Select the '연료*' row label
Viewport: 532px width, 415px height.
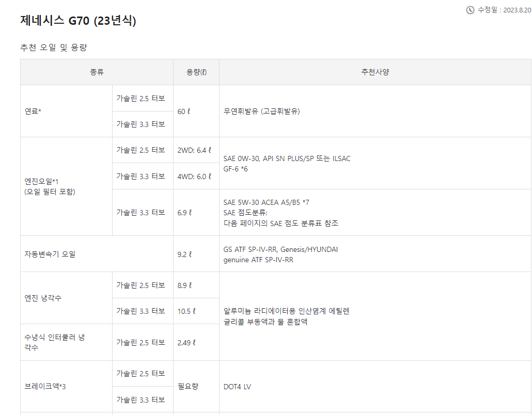tap(33, 111)
